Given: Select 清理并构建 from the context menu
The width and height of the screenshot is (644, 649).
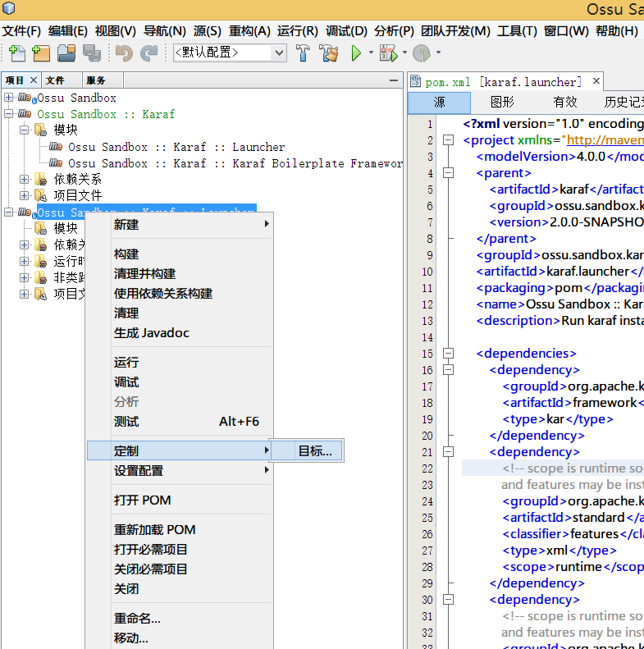Looking at the screenshot, I should [x=144, y=274].
